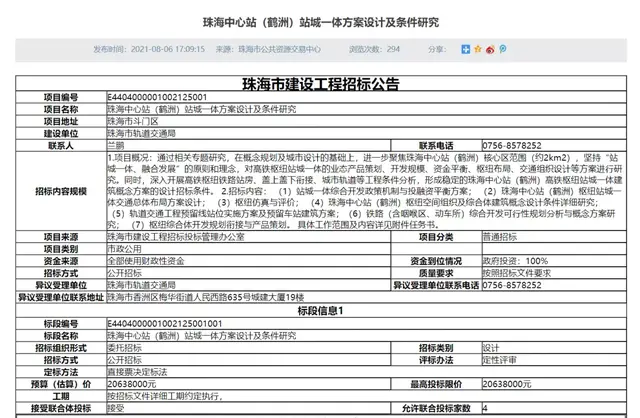Viewport: 640px width, 418px height.
Task: Click phone number in the 联系电话 row
Action: 512,145
